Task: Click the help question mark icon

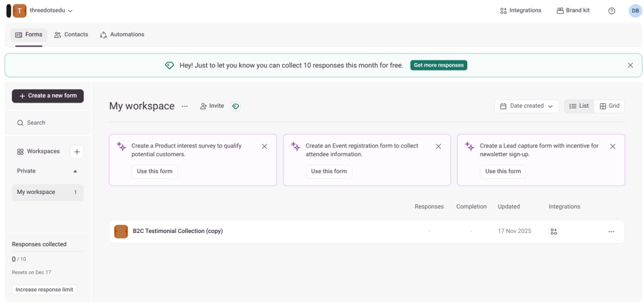Action: [x=611, y=11]
